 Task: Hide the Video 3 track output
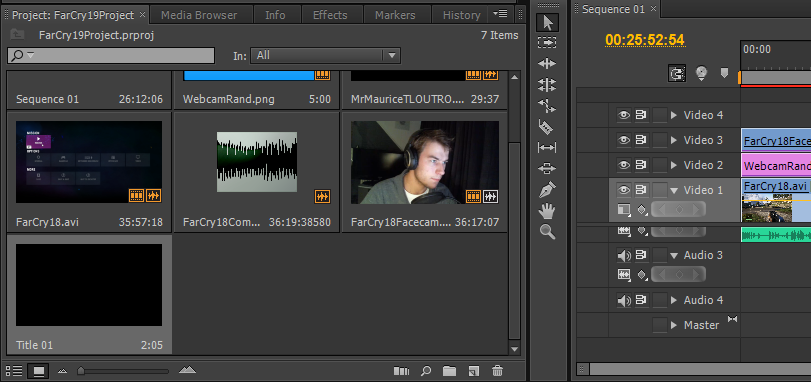tap(624, 140)
